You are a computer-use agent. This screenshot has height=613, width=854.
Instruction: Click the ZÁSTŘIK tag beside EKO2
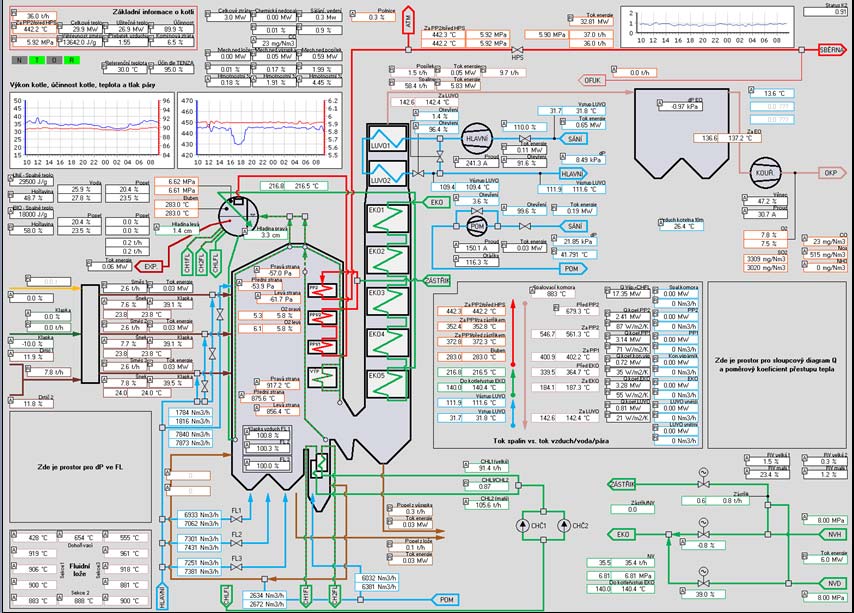click(437, 281)
